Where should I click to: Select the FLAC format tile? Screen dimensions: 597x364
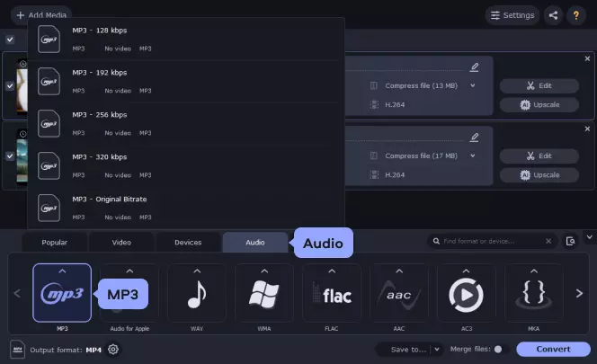(x=332, y=292)
